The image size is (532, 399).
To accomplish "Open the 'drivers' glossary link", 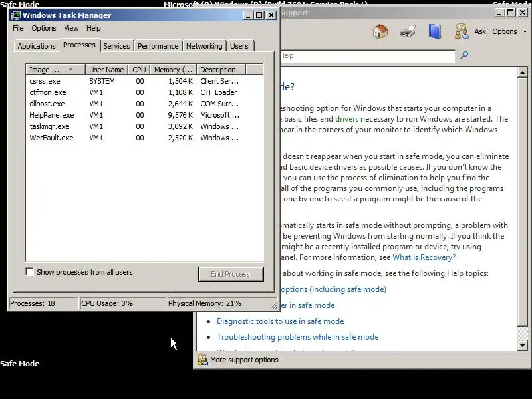I will point(346,119).
